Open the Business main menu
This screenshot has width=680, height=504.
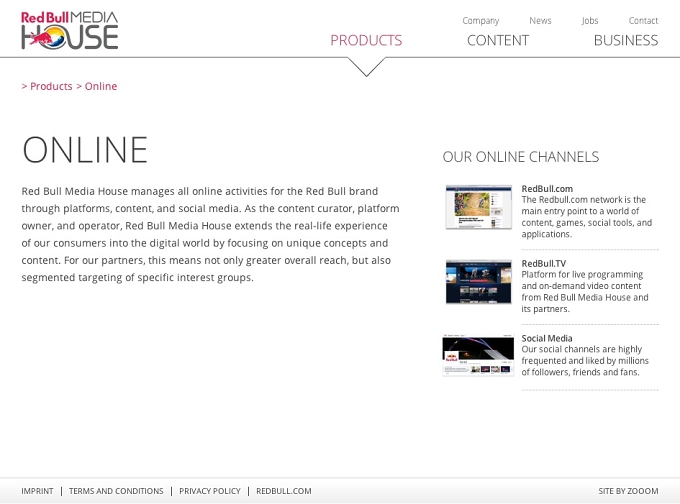click(626, 40)
